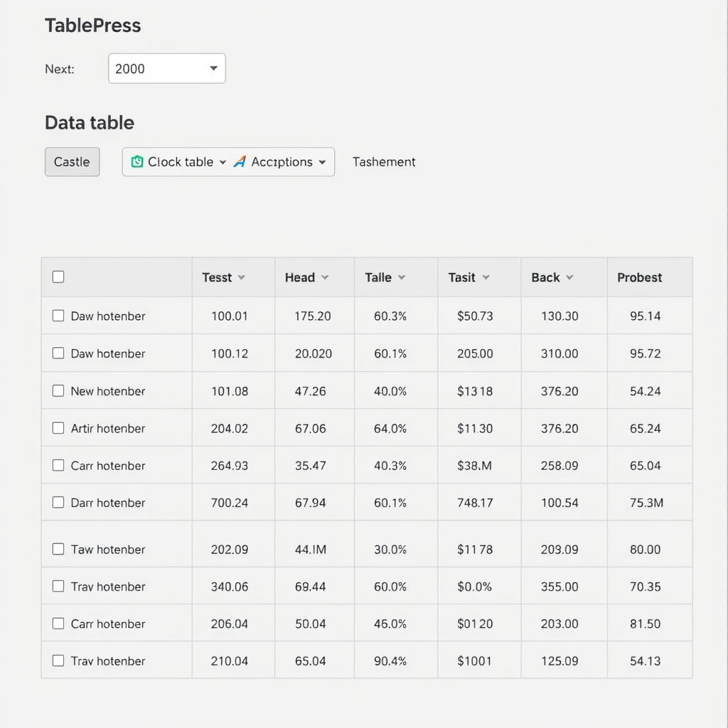Image resolution: width=728 pixels, height=728 pixels.
Task: Click the cell value $38.M
Action: point(474,465)
